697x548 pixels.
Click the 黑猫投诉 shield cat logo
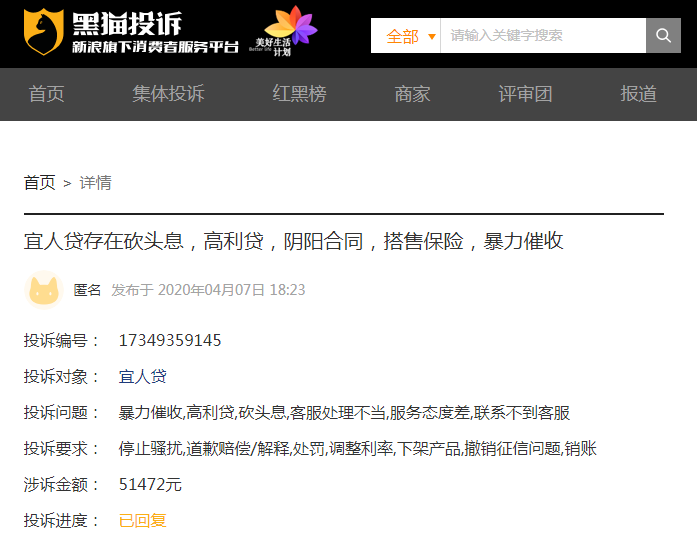(44, 32)
